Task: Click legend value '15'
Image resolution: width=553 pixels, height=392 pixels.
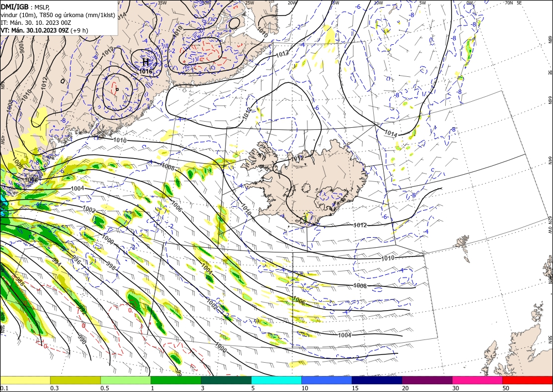Action: pyautogui.click(x=355, y=388)
